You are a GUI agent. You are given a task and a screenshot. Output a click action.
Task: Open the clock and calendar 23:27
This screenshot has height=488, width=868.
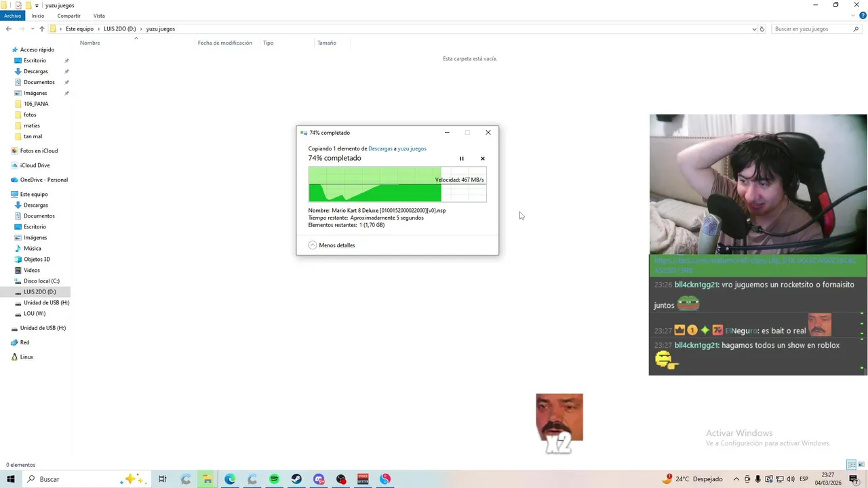point(827,479)
